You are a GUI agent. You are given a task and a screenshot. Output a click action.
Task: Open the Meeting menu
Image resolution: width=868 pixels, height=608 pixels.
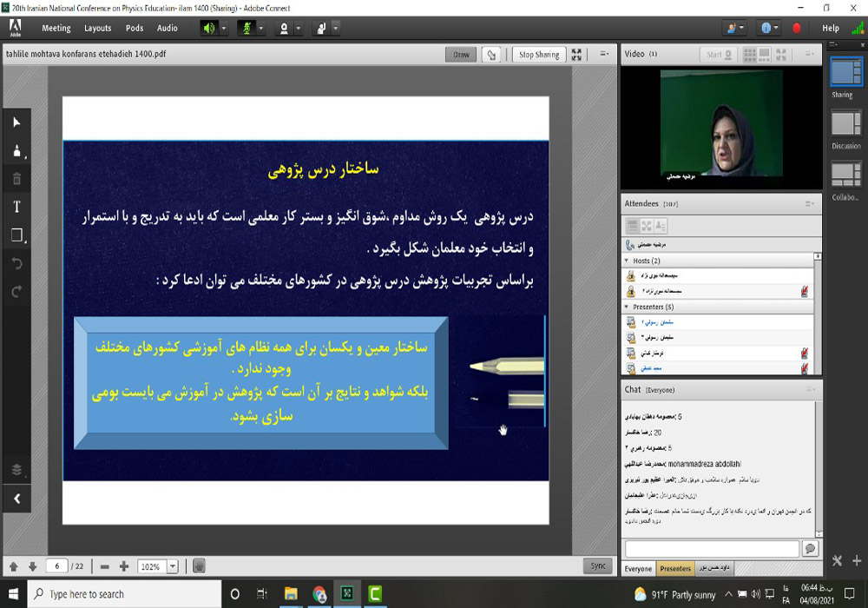coord(56,28)
